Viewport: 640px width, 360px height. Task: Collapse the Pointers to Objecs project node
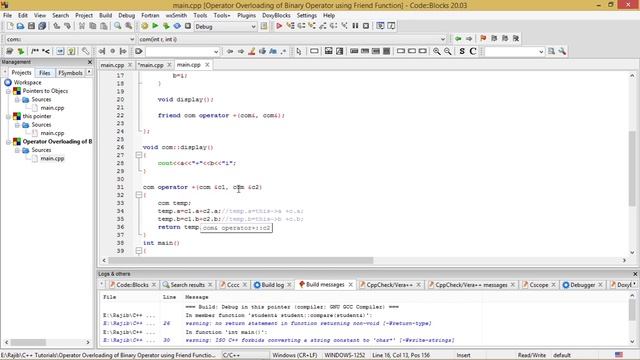[x=8, y=91]
